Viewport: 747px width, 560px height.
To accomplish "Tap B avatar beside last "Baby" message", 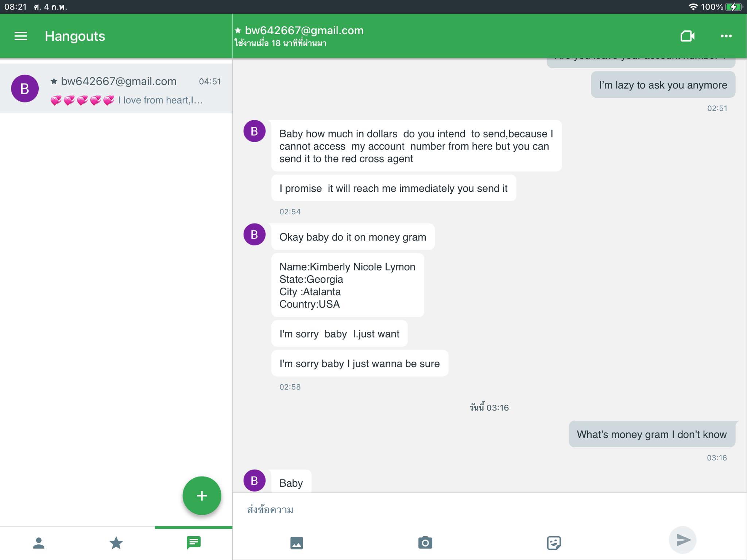I will click(x=254, y=481).
